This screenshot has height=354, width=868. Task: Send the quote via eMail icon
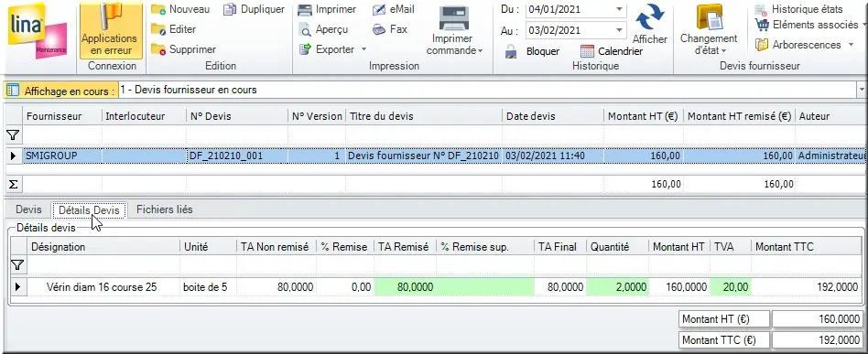(x=379, y=9)
